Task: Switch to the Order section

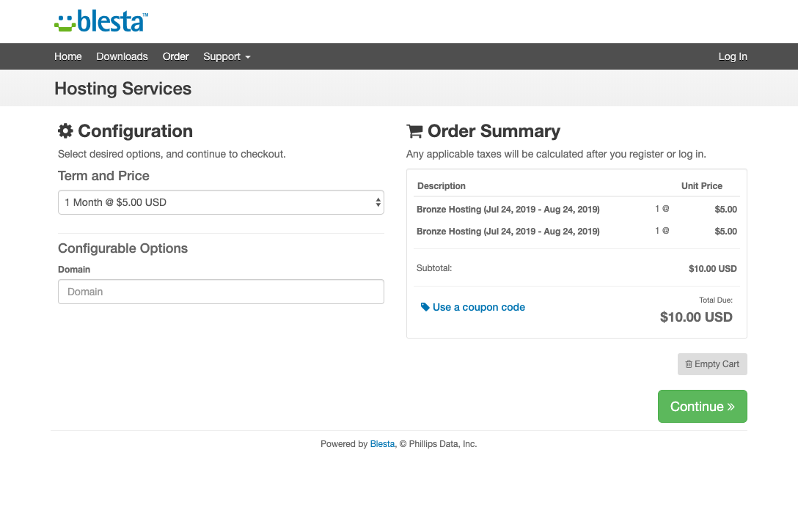Action: pos(175,56)
